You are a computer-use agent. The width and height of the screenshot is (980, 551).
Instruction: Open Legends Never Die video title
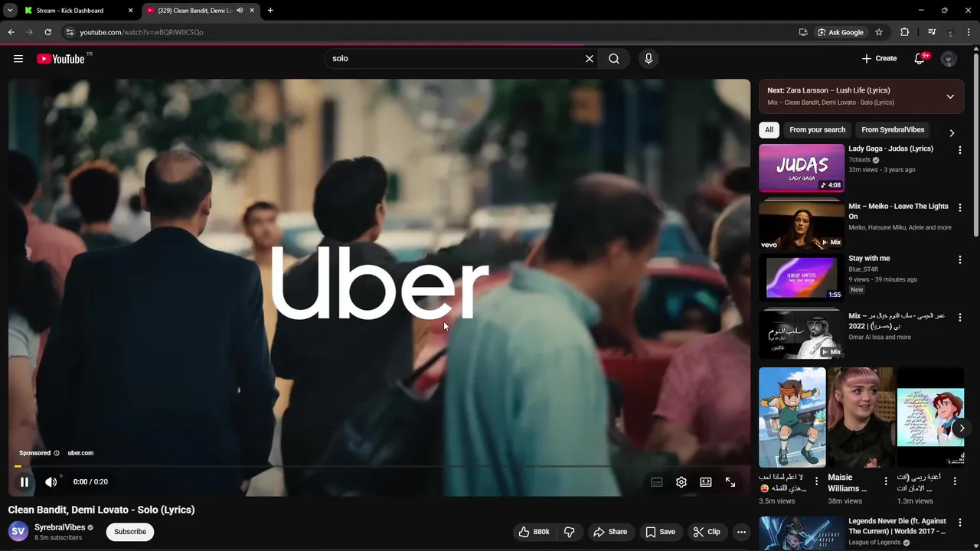tap(897, 527)
